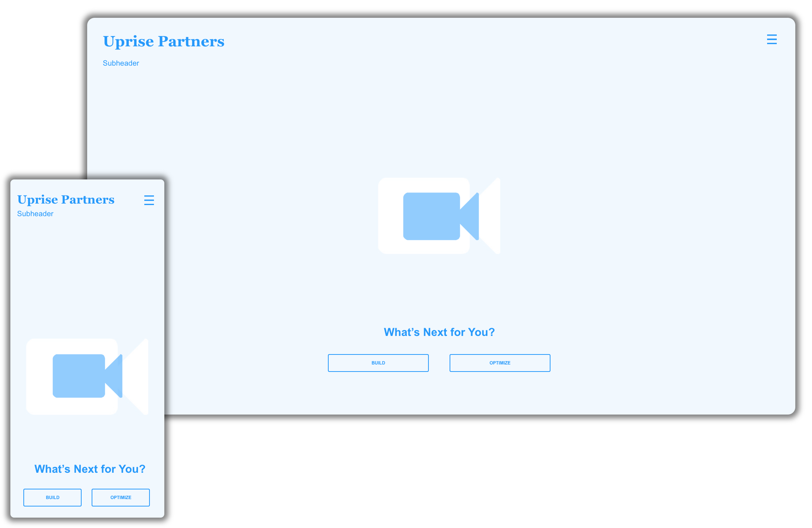This screenshot has height=528, width=812.
Task: Select the Subheader text in desktop view
Action: click(x=121, y=63)
